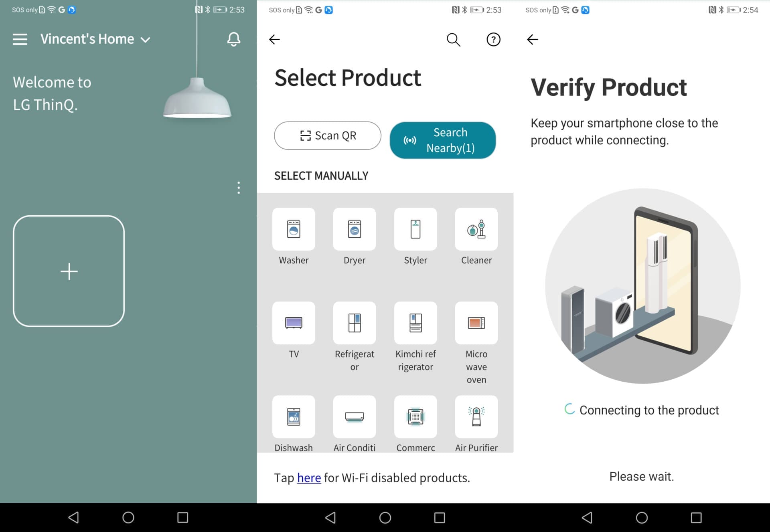Image resolution: width=770 pixels, height=532 pixels.
Task: Tap the 'Verify Product' title
Action: [x=609, y=87]
